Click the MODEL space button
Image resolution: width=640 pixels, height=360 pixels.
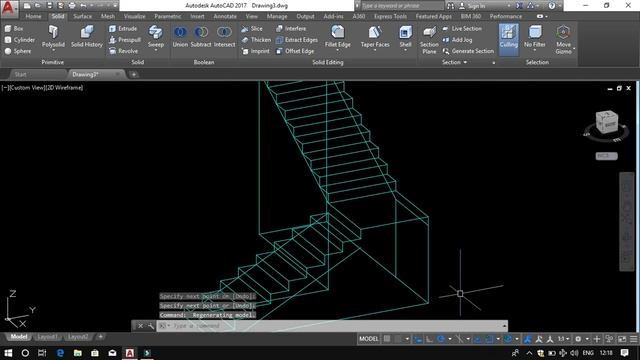[369, 339]
